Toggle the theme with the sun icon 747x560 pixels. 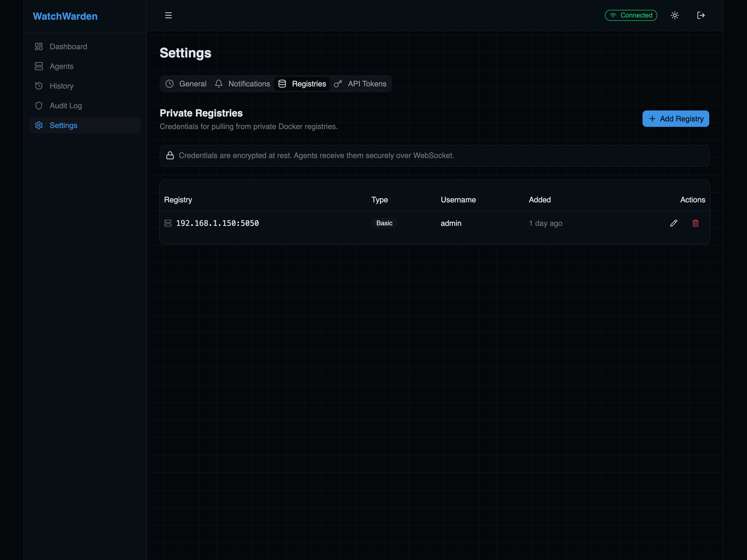pyautogui.click(x=675, y=15)
